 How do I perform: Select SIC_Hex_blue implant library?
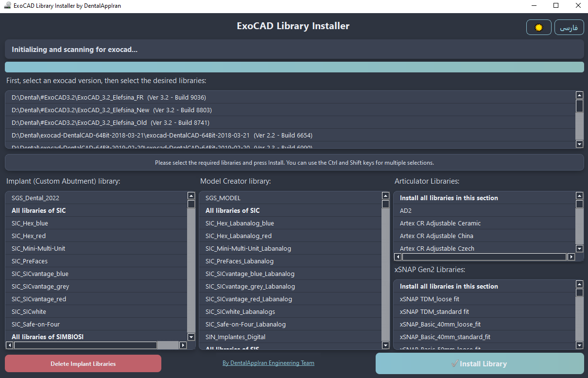tap(30, 223)
